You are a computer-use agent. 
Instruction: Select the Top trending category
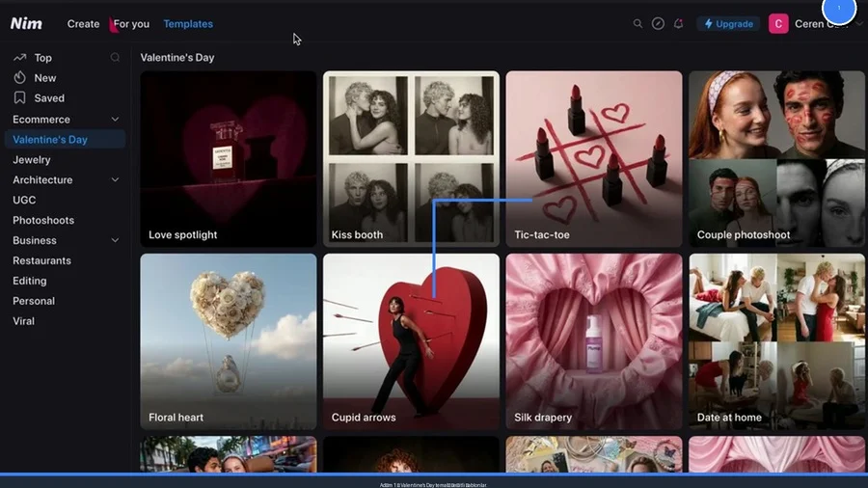pos(42,58)
